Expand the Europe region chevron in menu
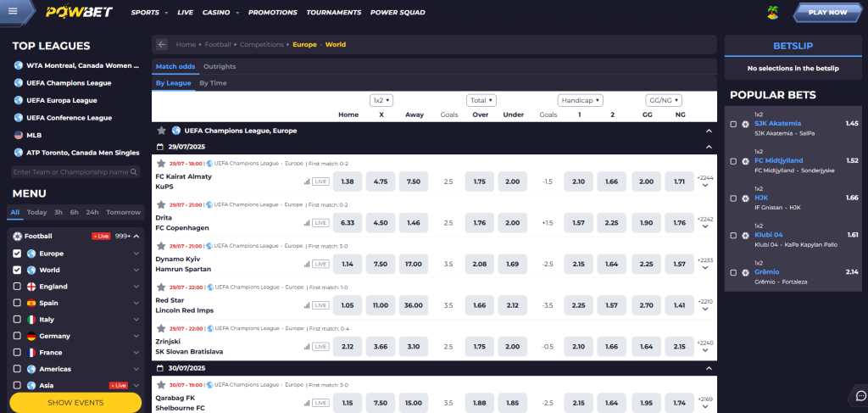Viewport: 868px width, 413px height. [x=136, y=254]
